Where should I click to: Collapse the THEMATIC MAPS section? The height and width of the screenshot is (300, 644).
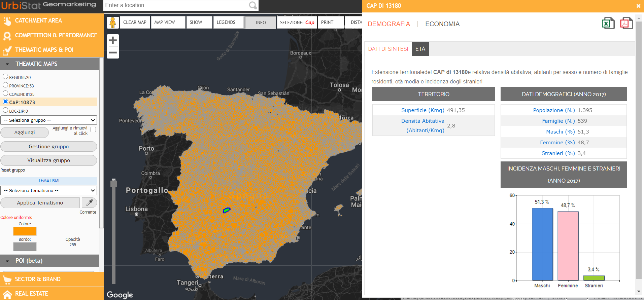49,64
